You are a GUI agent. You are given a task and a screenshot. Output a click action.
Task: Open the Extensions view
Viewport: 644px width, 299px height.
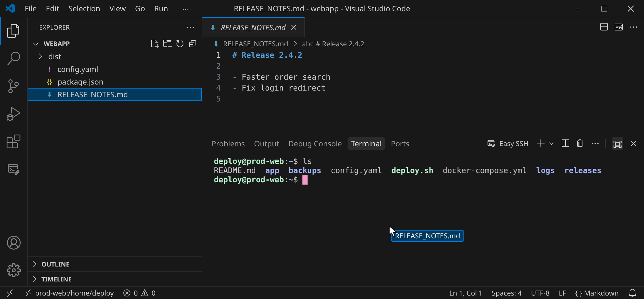point(13,141)
